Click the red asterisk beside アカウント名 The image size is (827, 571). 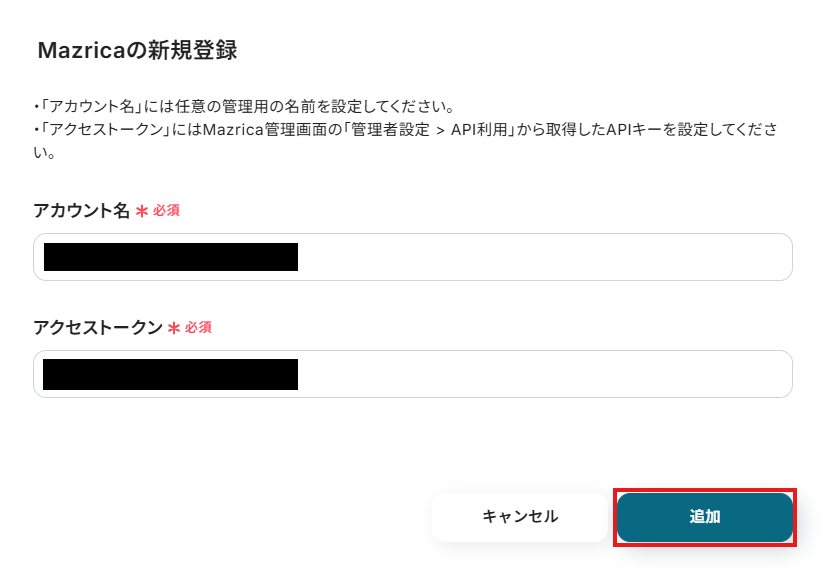point(142,212)
